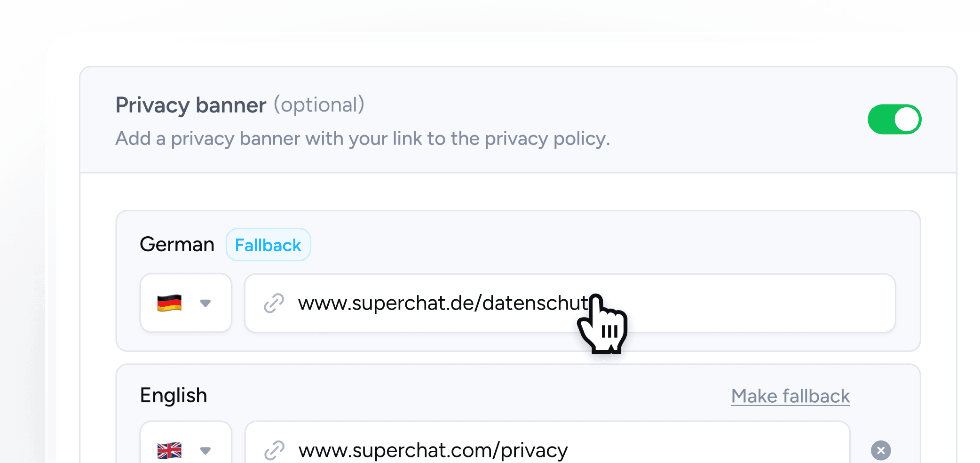Screen dimensions: 980x463
Task: Click the Privacy banner heading
Action: pos(191,105)
